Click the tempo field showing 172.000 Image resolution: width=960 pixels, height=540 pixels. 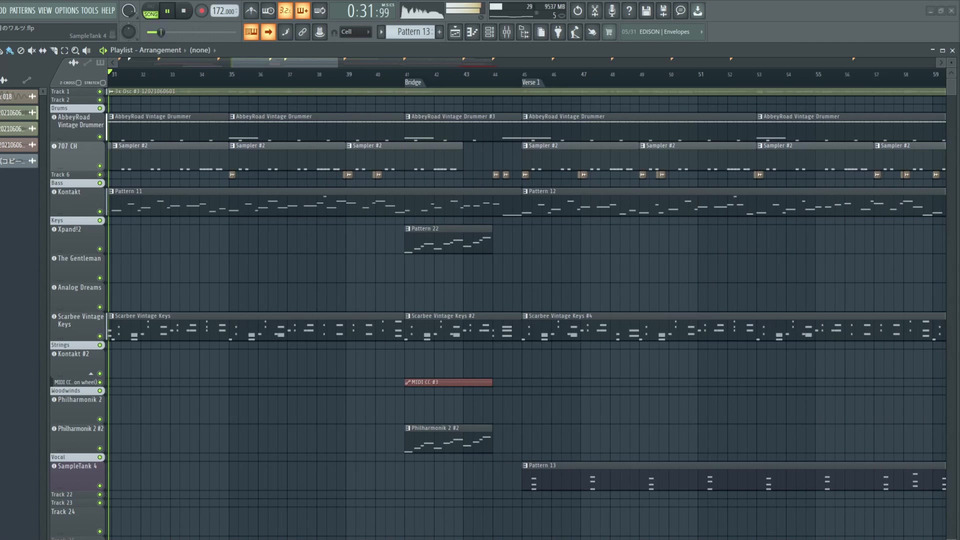pos(224,11)
